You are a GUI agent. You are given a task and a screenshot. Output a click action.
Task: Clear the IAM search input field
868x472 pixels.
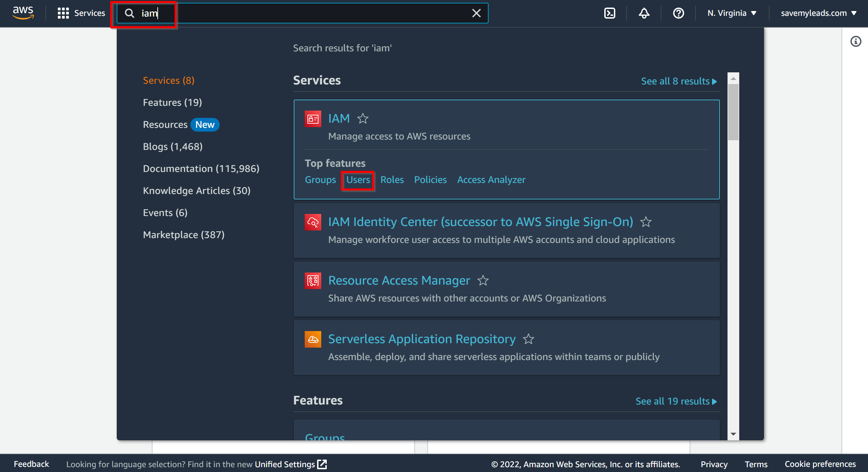(476, 13)
